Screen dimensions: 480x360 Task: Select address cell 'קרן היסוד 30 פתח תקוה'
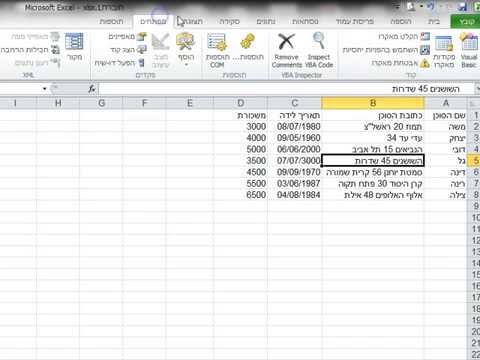click(373, 183)
